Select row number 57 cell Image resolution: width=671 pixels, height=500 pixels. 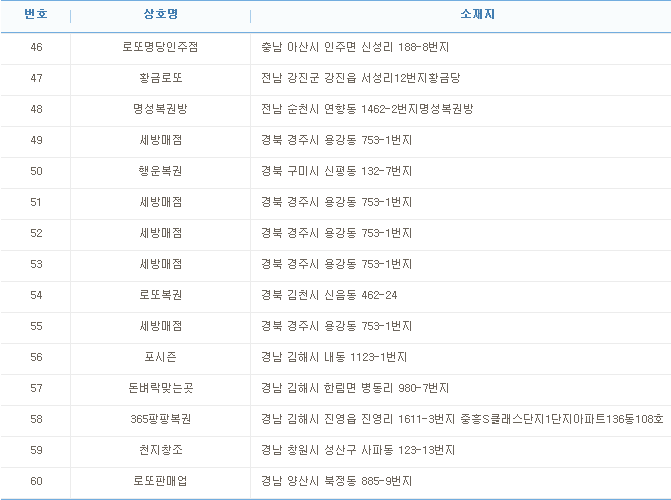[x=36, y=388]
